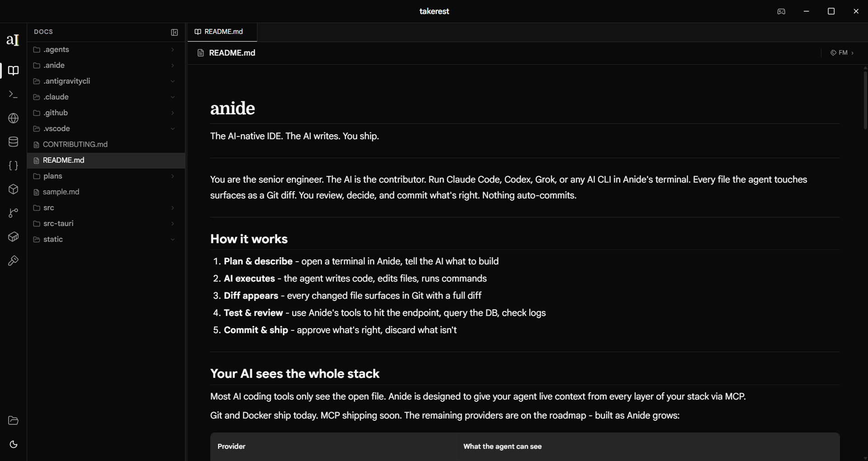
Task: Expand the .github folder chevron
Action: pyautogui.click(x=172, y=113)
